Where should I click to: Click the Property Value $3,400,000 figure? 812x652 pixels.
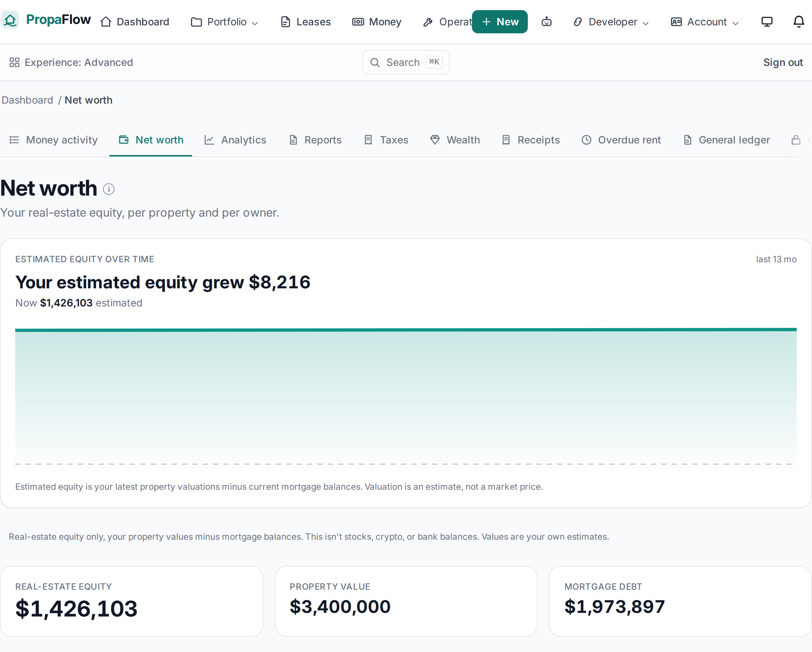[340, 606]
